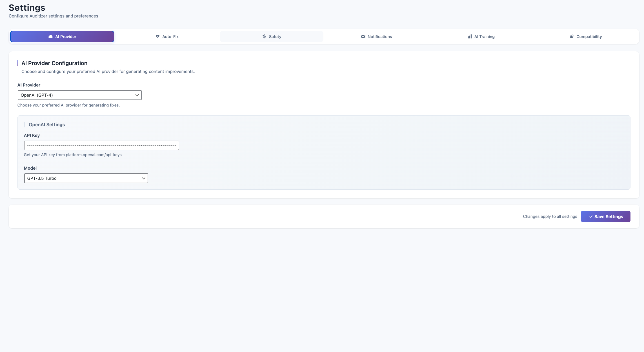Click the plug icon for Compatibility
Screen dimensions: 644x352
[x=572, y=37]
